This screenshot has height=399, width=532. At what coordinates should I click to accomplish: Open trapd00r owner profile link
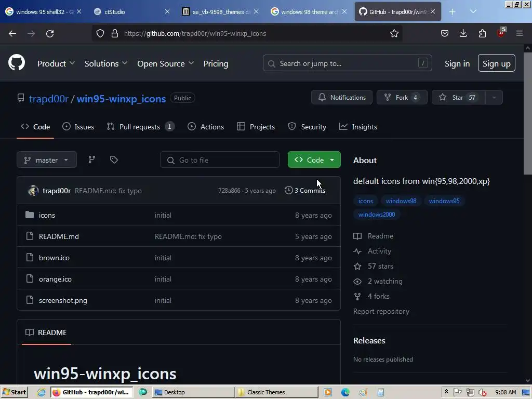pyautogui.click(x=49, y=99)
